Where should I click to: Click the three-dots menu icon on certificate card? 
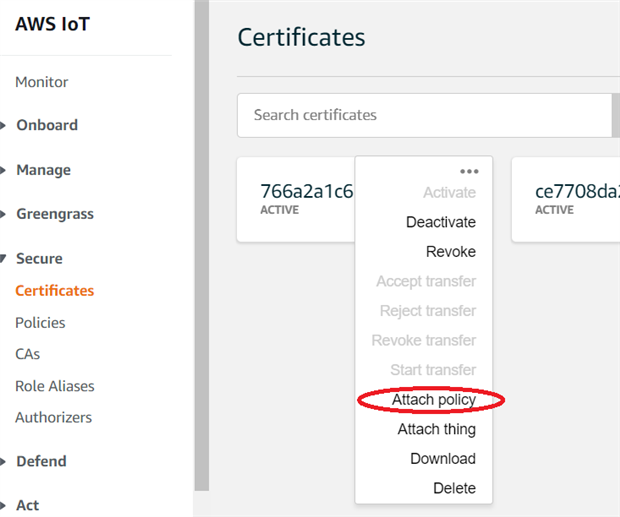[469, 172]
